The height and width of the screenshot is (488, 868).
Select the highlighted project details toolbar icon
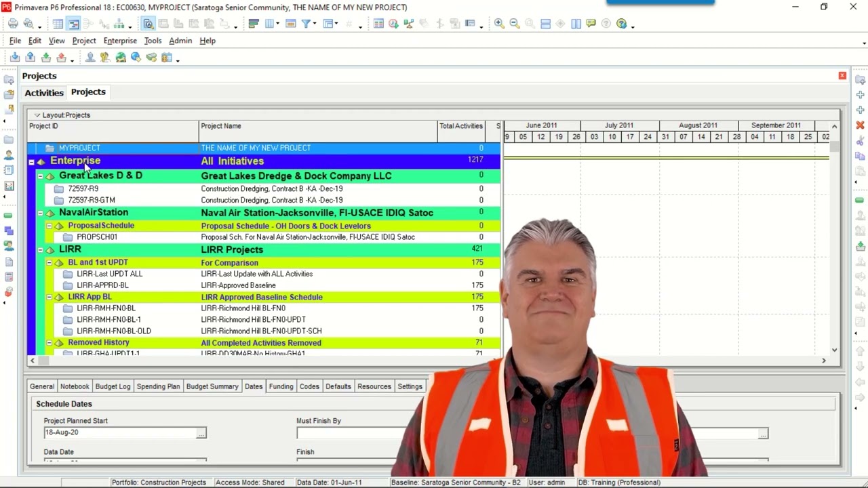pyautogui.click(x=148, y=24)
